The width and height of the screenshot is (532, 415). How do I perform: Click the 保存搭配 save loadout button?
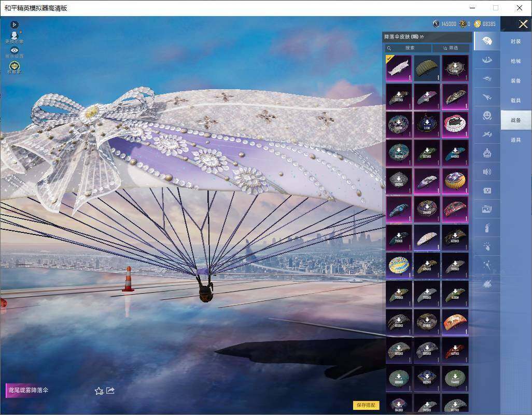[366, 405]
